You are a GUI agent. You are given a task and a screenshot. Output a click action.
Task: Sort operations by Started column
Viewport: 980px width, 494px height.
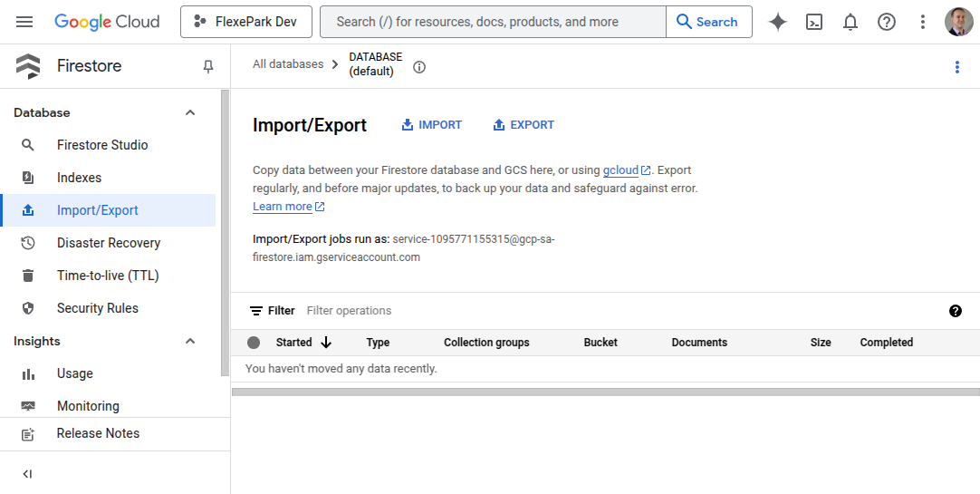(x=303, y=343)
